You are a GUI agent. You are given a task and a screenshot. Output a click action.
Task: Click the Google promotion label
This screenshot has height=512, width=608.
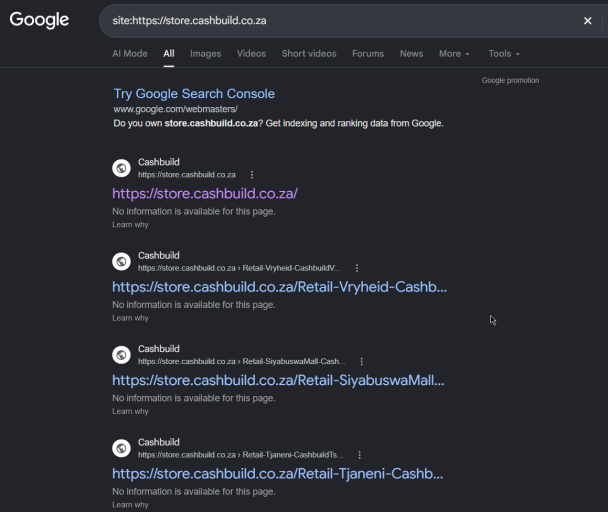(510, 80)
